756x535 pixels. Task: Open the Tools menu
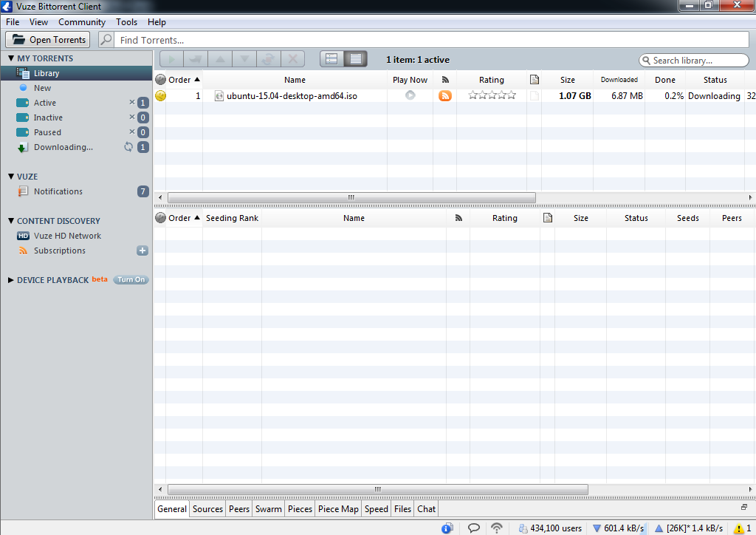point(126,22)
